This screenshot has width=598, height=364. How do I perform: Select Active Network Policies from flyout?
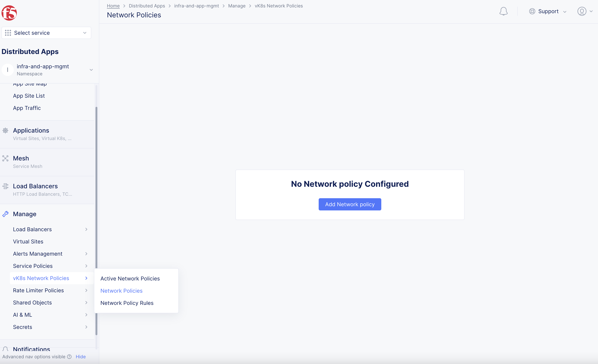click(x=130, y=278)
